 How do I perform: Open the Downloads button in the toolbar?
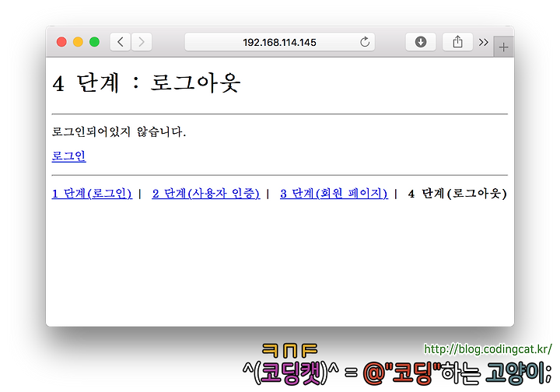click(421, 42)
